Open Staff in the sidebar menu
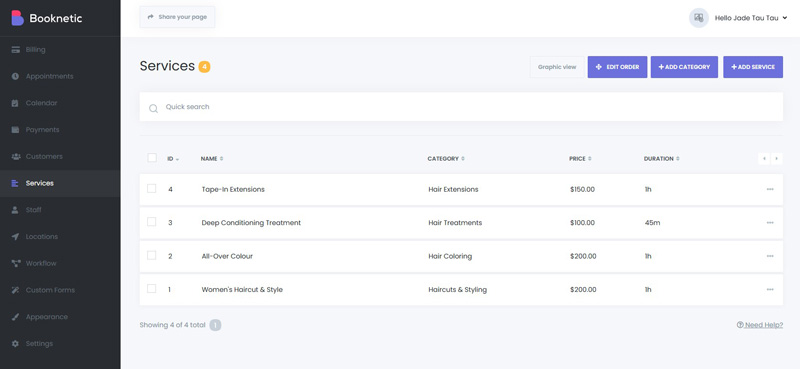Viewport: 800px width, 369px height. coord(60,210)
